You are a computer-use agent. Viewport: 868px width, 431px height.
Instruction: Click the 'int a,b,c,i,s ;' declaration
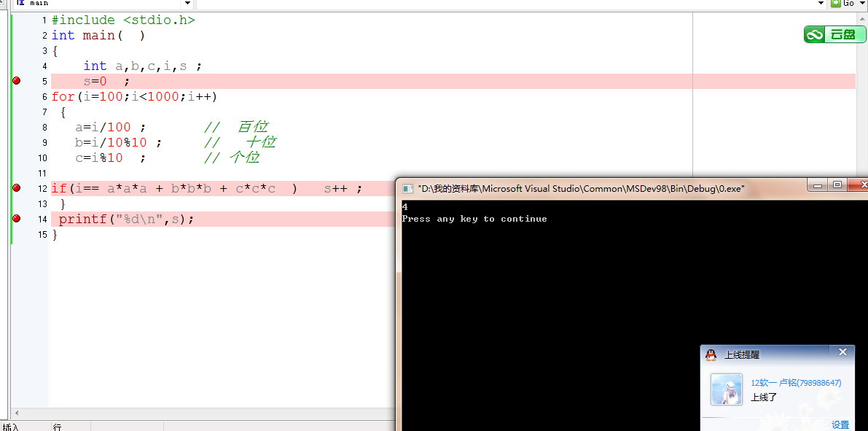pos(142,66)
